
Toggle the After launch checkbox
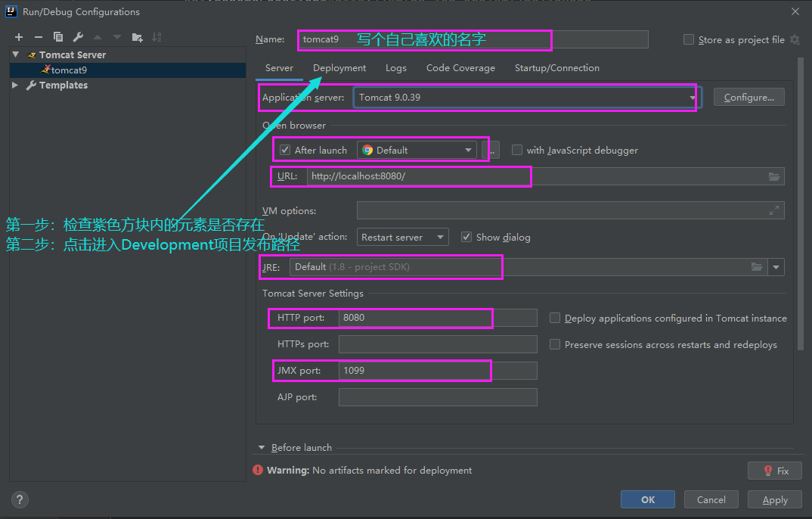pos(285,151)
